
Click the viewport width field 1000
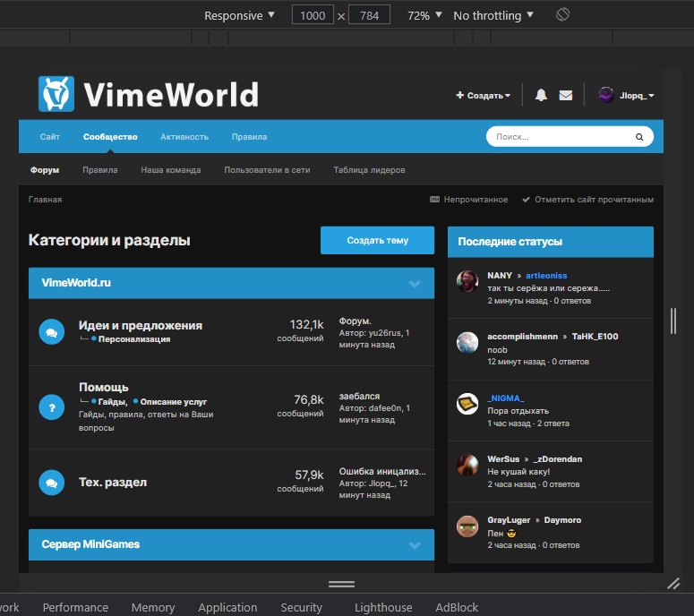tap(313, 15)
